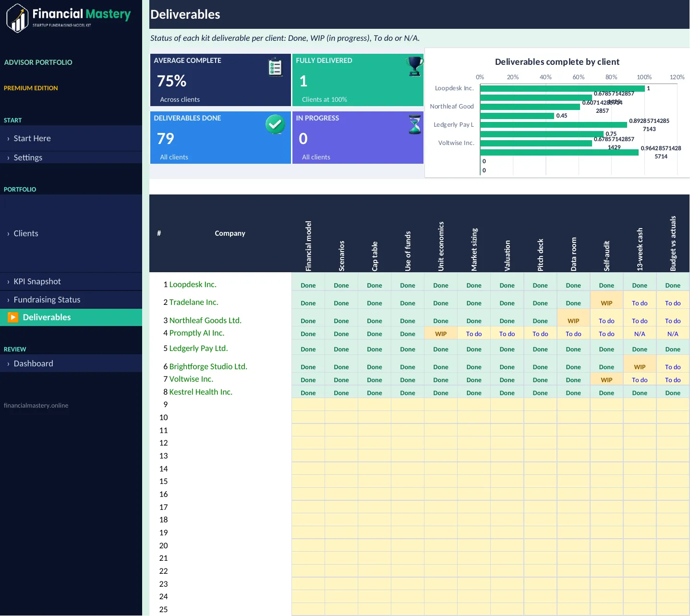
Task: Expand the Start Here chevron
Action: (8, 139)
